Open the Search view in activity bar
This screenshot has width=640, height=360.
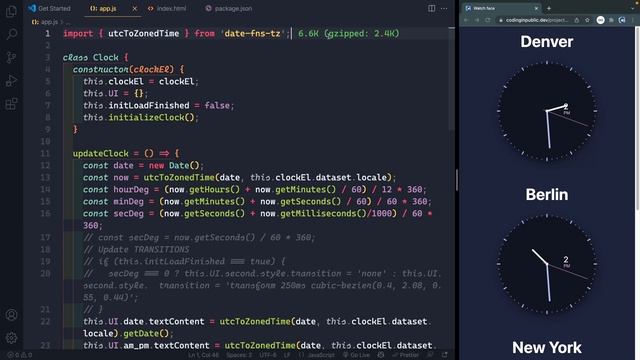tap(11, 34)
